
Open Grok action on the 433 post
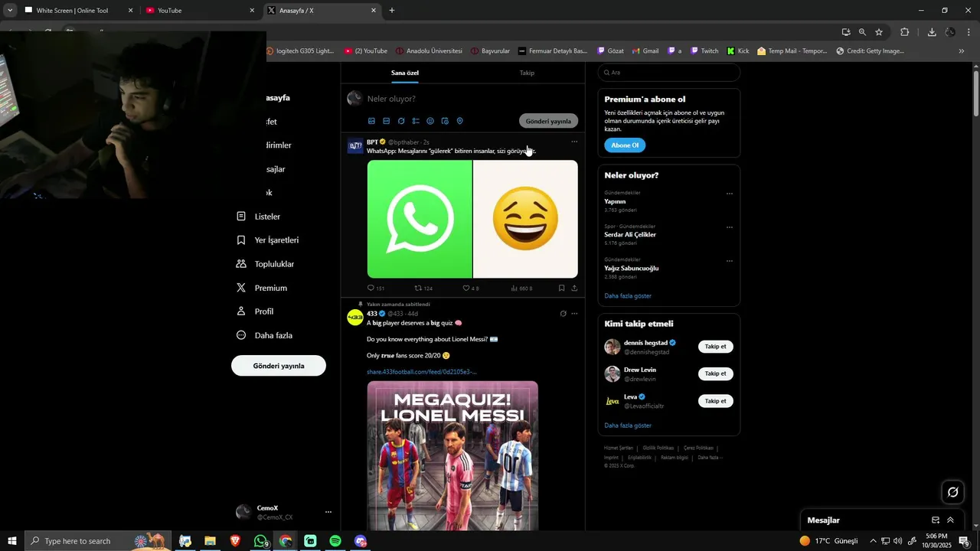(563, 314)
